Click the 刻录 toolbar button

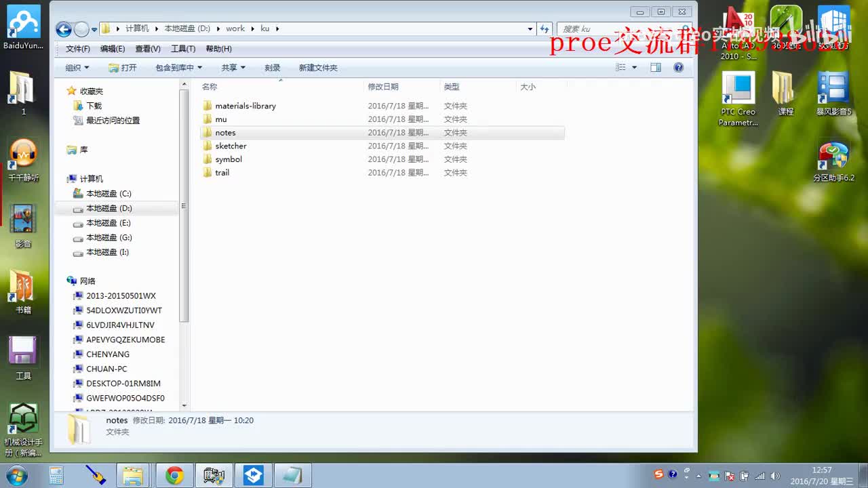(273, 68)
